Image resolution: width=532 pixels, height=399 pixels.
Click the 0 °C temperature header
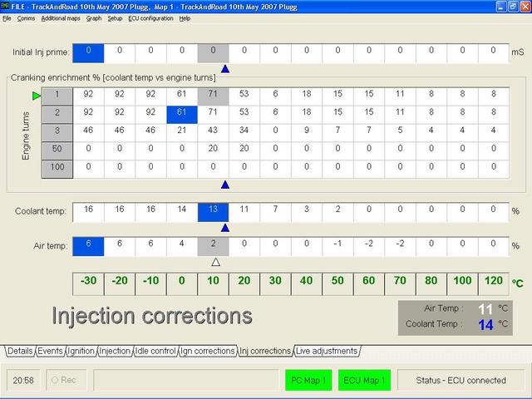182,284
